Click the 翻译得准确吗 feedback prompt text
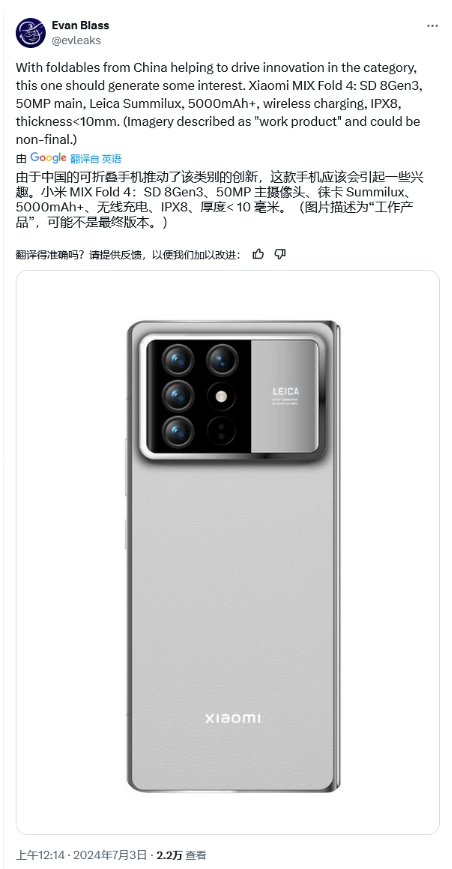This screenshot has width=452, height=869. (x=129, y=255)
